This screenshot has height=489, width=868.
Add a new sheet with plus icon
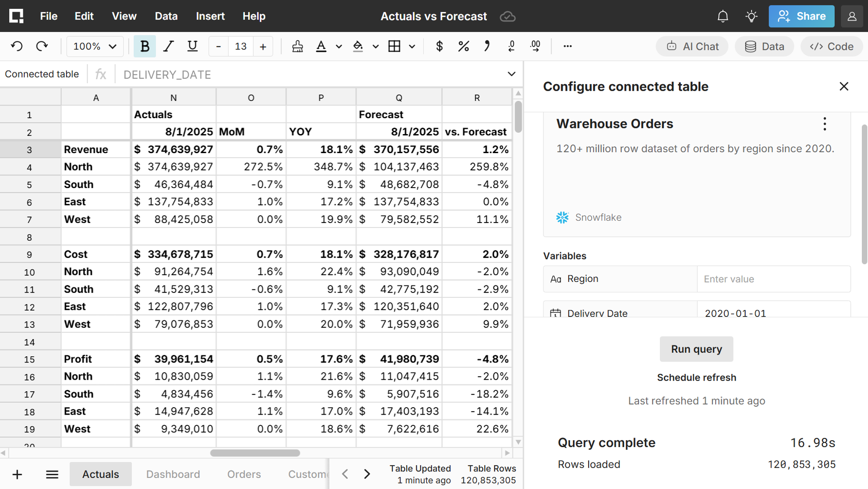tap(17, 474)
